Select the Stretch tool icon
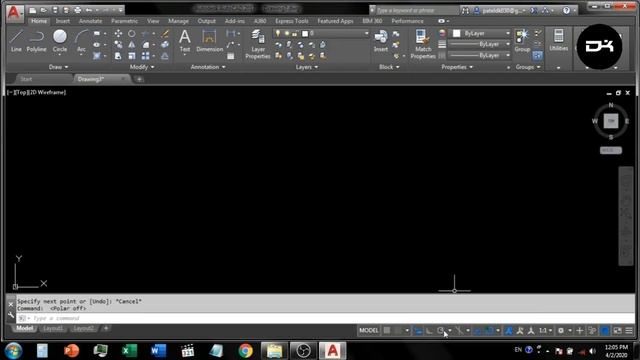 (x=118, y=56)
